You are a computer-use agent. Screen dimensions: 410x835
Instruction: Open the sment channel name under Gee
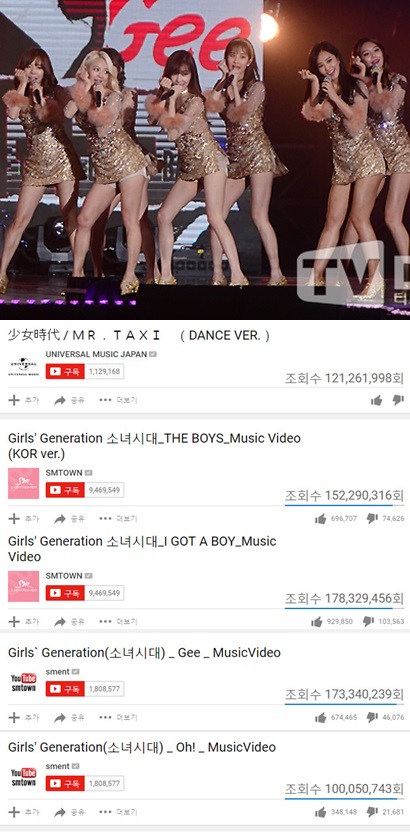(x=58, y=672)
